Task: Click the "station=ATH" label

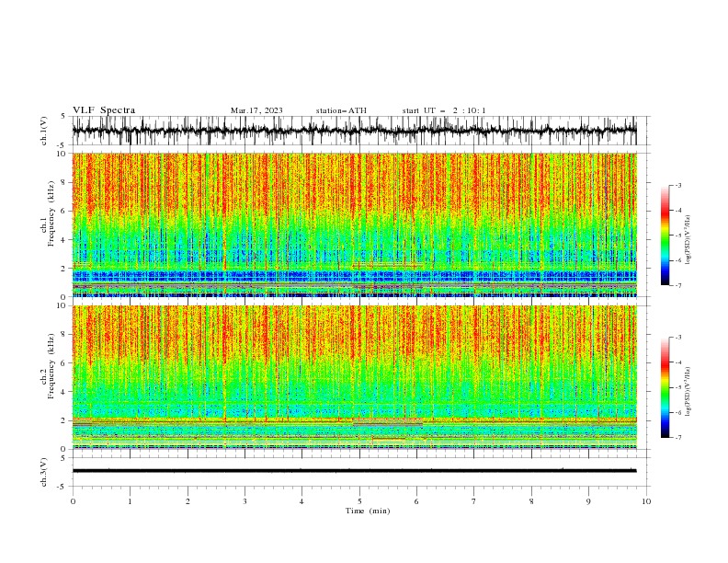Action: [341, 110]
